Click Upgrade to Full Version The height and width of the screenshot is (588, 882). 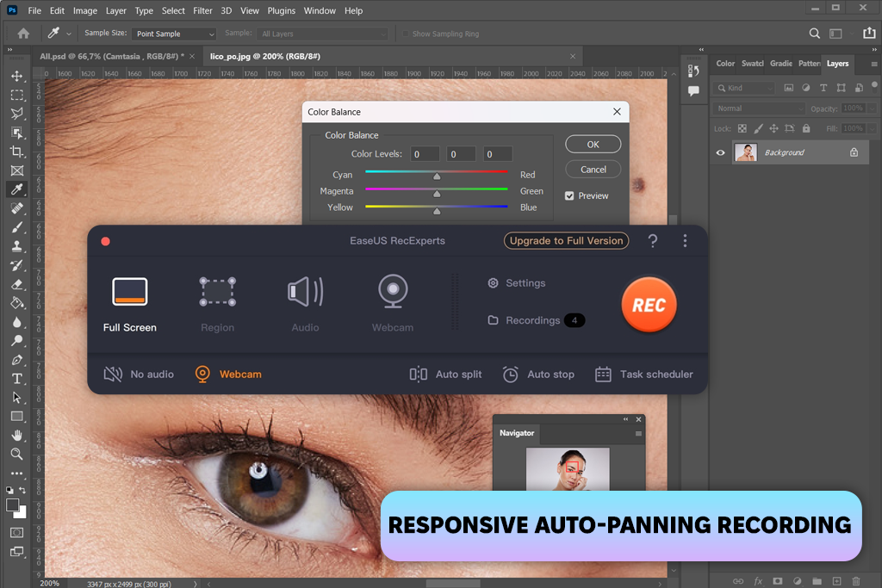click(x=566, y=240)
